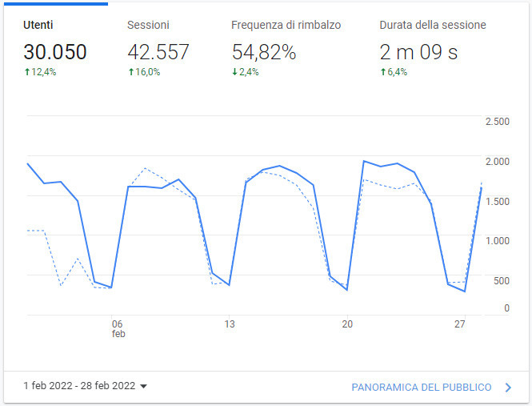Click the 2,4% decrease indicator
Image resolution: width=532 pixels, height=406 pixels.
click(246, 72)
